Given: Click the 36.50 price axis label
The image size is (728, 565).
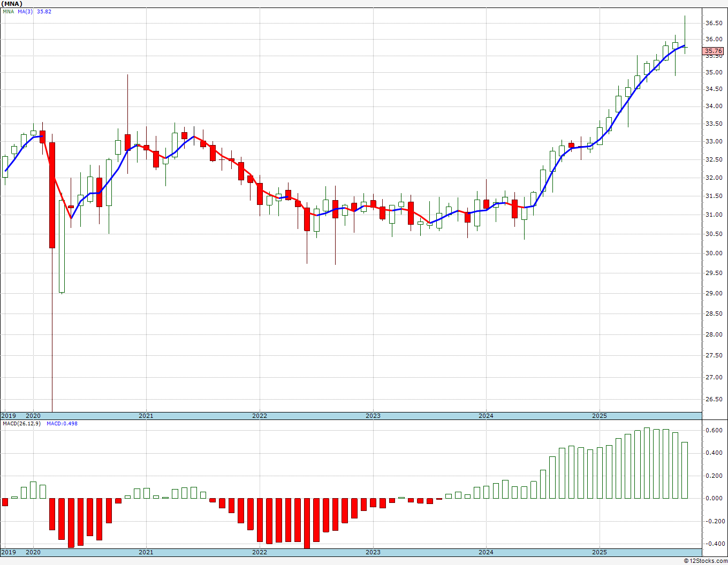Looking at the screenshot, I should point(714,23).
